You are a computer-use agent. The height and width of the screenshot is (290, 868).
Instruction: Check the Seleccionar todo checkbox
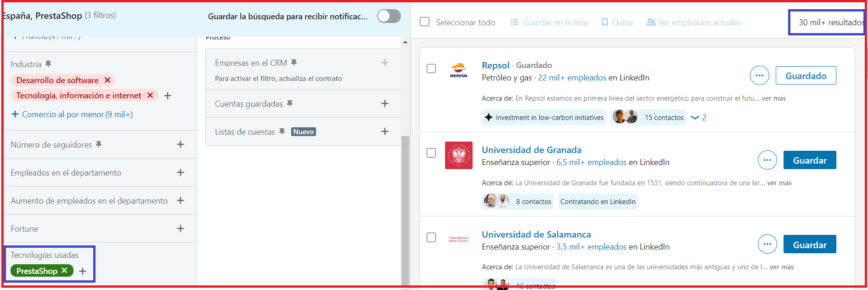425,22
